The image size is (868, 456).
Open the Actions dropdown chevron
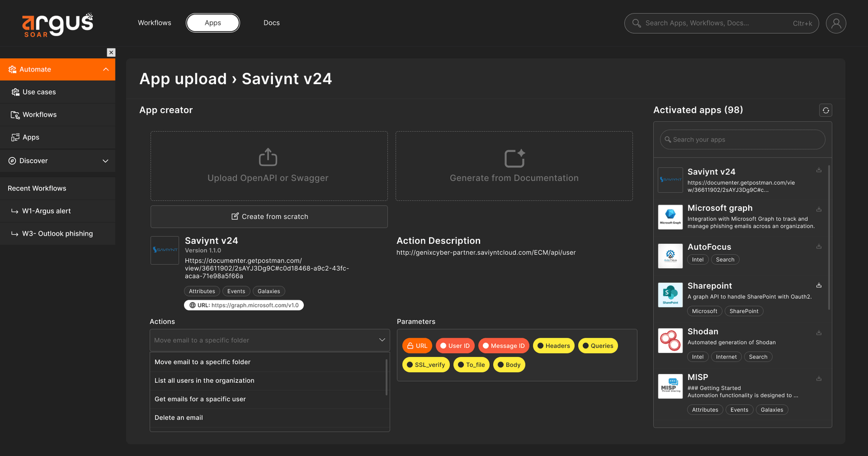pos(382,340)
